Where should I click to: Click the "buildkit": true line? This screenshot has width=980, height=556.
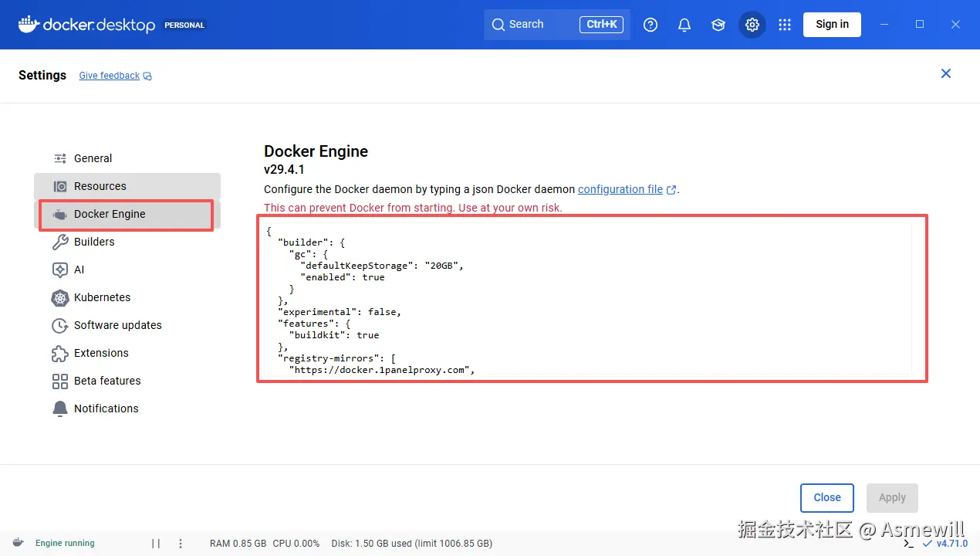point(334,335)
